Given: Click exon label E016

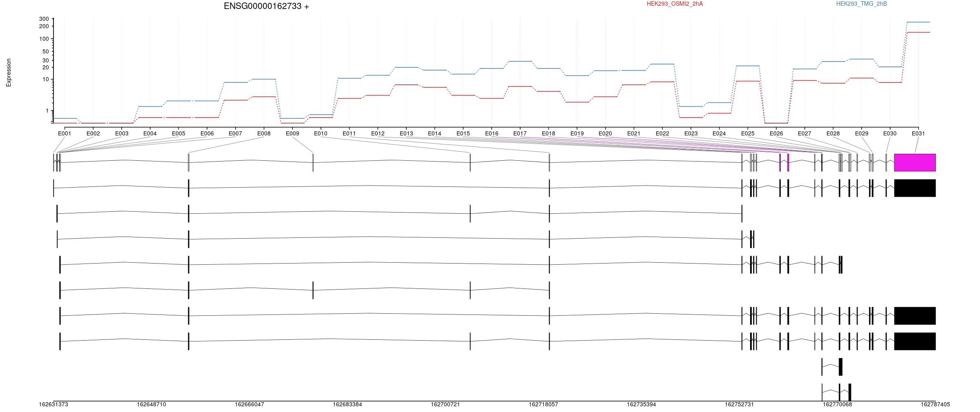Looking at the screenshot, I should pyautogui.click(x=492, y=133).
